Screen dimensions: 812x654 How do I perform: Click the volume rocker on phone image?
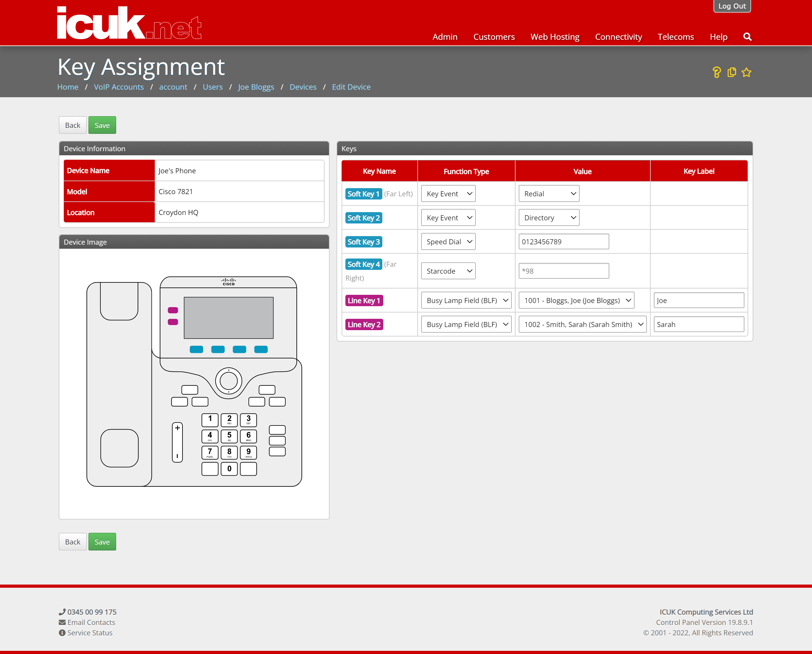[177, 442]
